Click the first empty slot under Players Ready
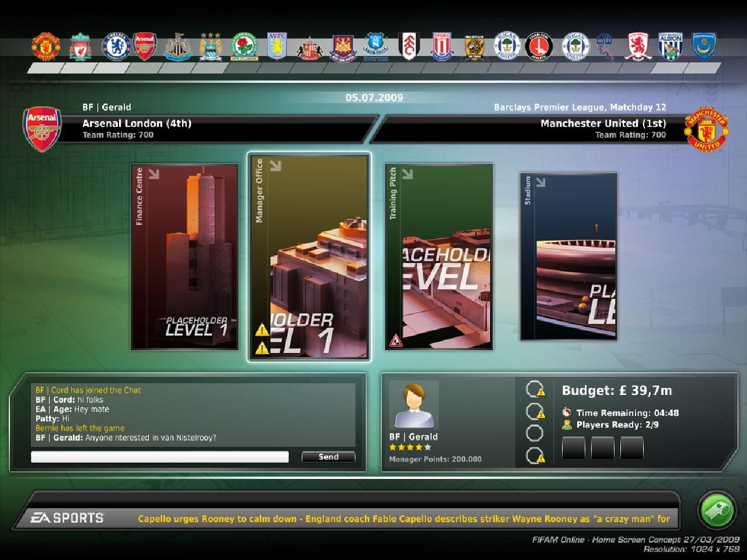Image resolution: width=747 pixels, height=560 pixels. pyautogui.click(x=573, y=448)
